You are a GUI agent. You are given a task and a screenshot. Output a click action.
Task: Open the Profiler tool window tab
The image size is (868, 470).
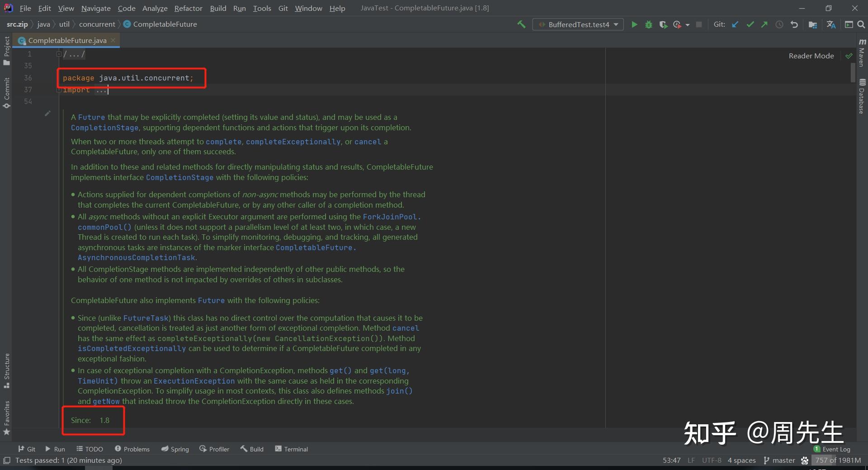[x=214, y=449]
